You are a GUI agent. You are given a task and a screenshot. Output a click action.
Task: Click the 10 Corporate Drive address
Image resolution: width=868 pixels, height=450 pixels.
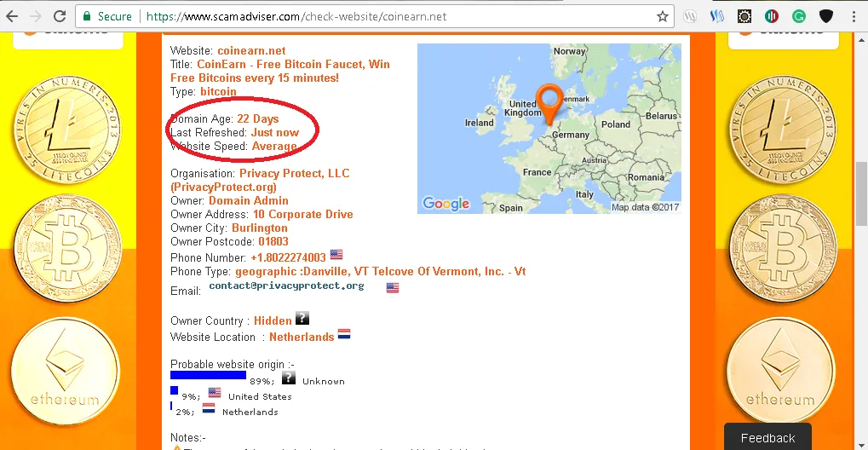tap(302, 215)
